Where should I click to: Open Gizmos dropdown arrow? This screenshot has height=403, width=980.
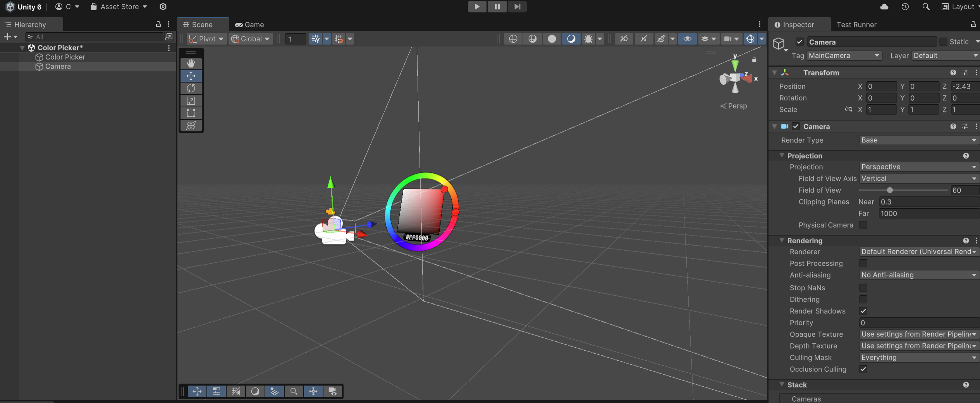[x=762, y=39]
